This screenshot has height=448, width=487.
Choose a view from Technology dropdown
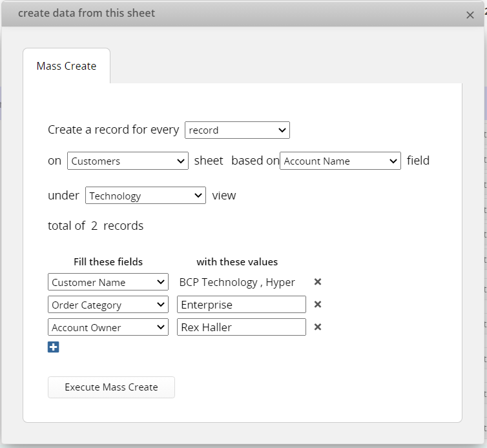click(145, 196)
